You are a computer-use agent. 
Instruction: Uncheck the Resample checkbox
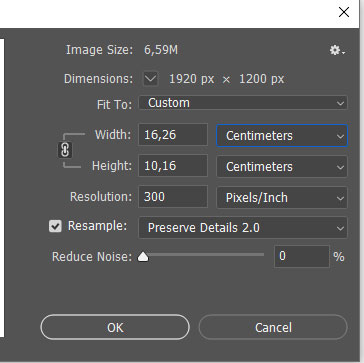tap(55, 227)
